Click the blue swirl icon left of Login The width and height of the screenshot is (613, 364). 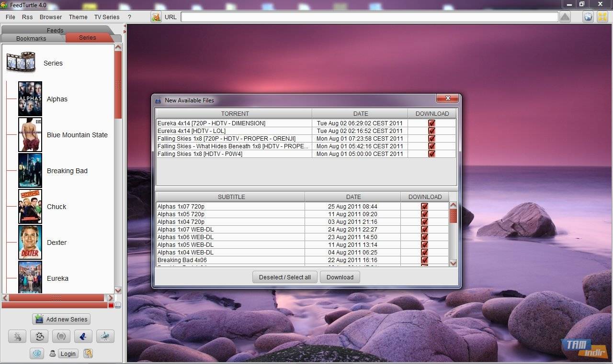[x=37, y=353]
